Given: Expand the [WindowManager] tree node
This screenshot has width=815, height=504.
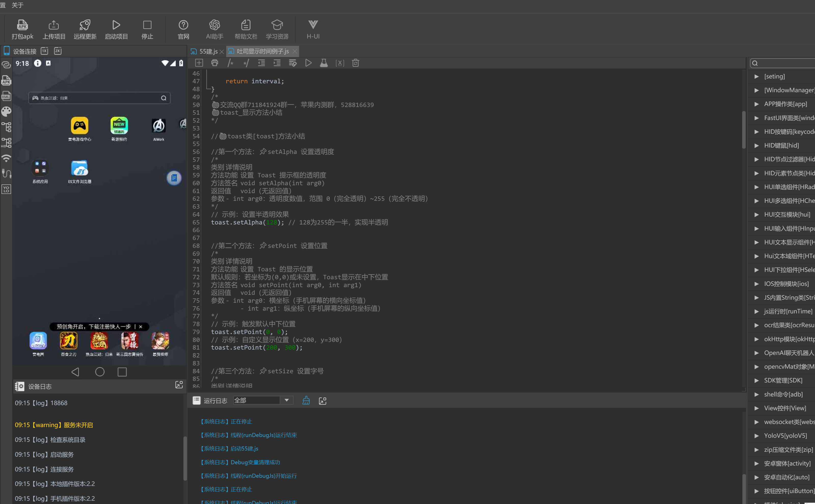Looking at the screenshot, I should (757, 90).
